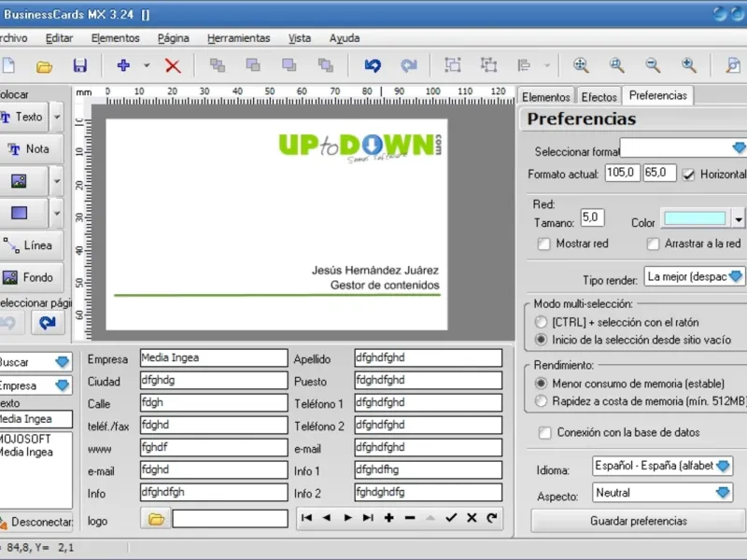Open the Ayuda menu
This screenshot has height=560, width=747.
pyautogui.click(x=345, y=38)
